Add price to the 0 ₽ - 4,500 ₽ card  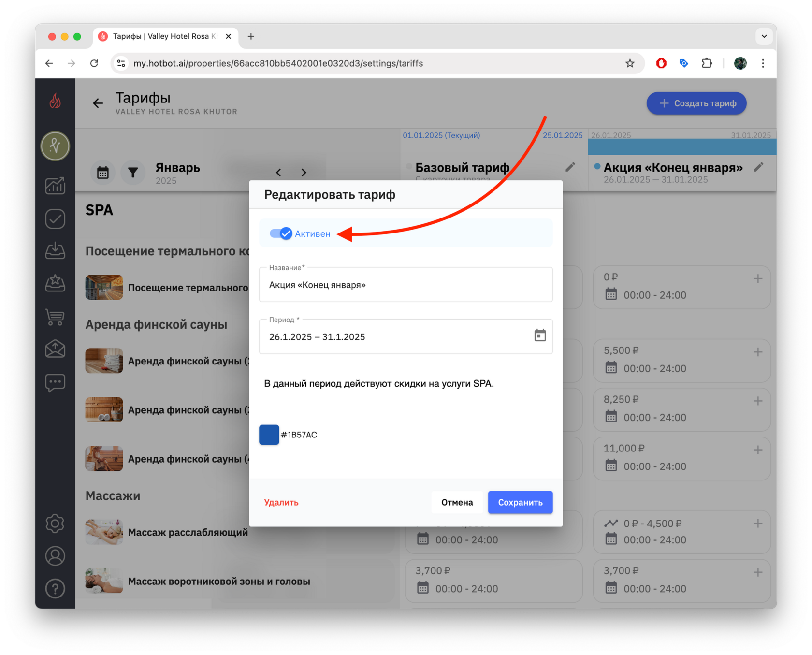tap(758, 523)
